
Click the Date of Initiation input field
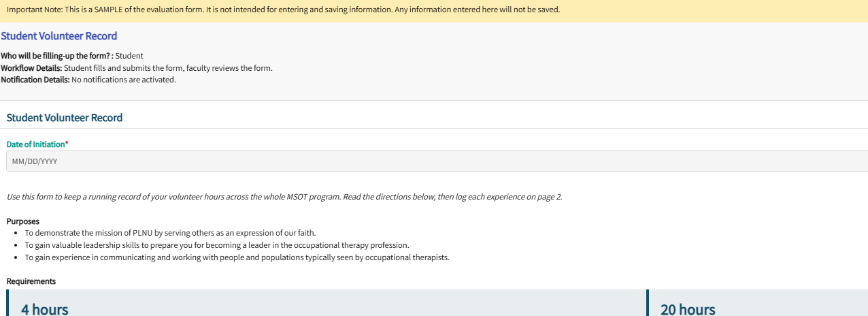pos(437,161)
